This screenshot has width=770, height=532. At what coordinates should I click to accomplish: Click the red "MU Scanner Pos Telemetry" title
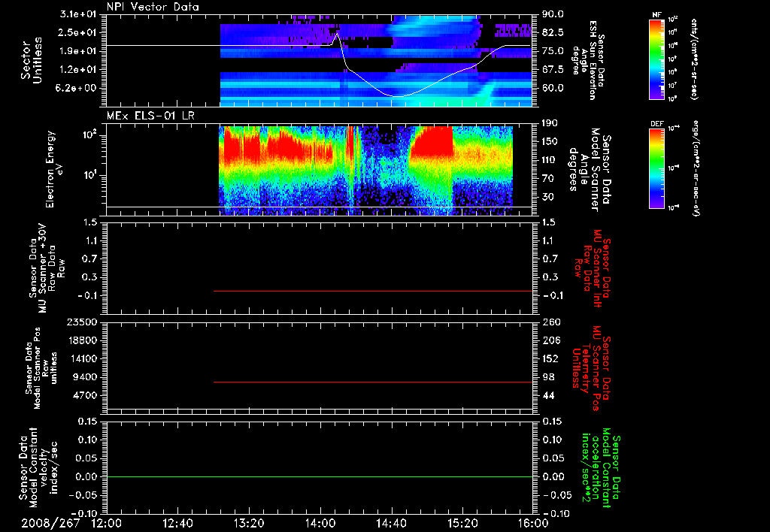(x=591, y=368)
